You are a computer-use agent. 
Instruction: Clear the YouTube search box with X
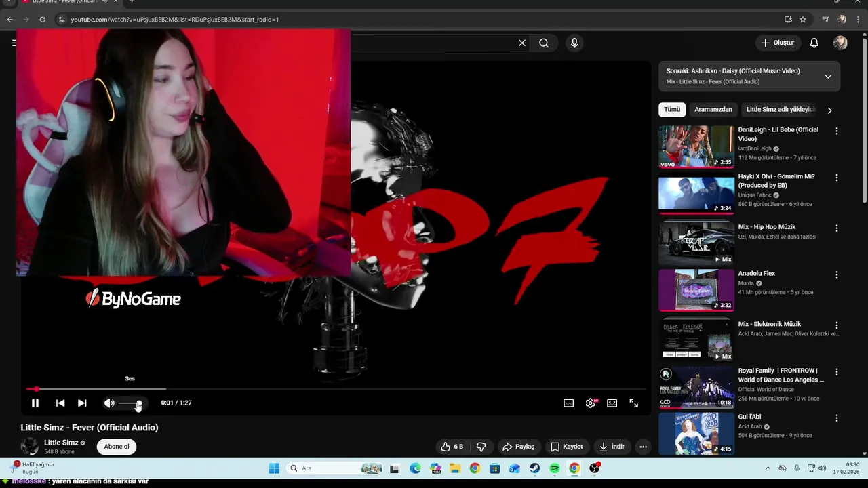coord(522,43)
